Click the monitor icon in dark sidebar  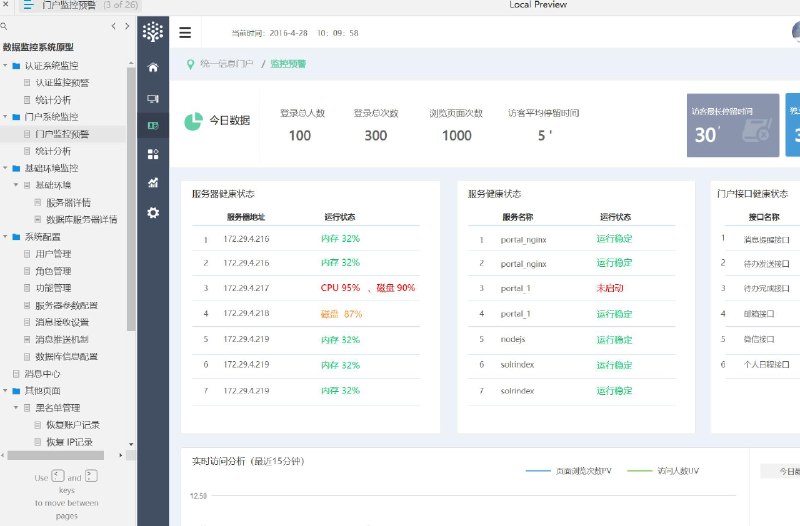[x=153, y=98]
